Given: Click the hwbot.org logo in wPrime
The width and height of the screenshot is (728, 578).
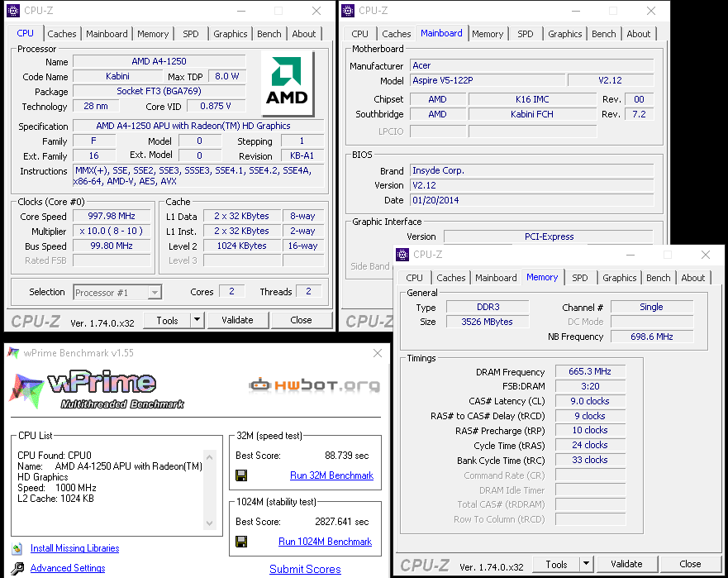Looking at the screenshot, I should [314, 385].
